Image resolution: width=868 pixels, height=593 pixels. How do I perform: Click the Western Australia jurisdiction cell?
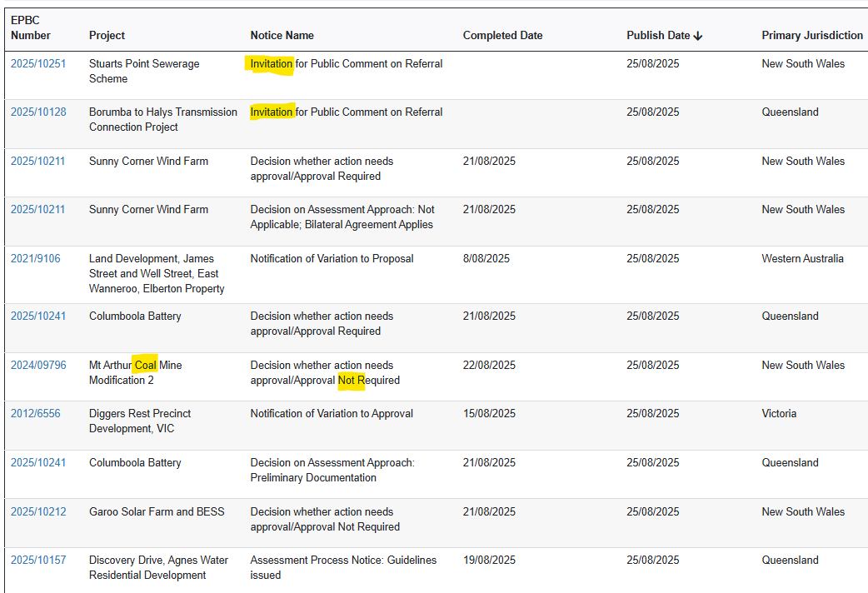[803, 258]
